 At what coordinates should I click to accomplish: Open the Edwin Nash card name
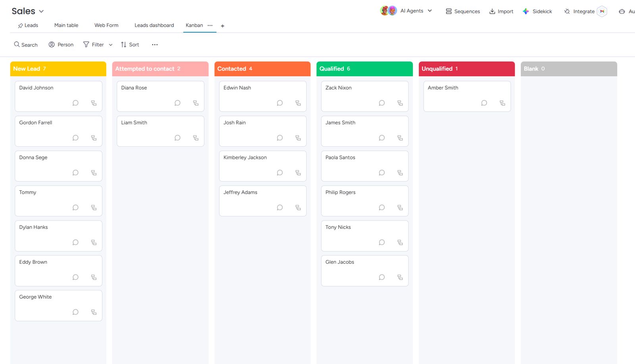[237, 88]
